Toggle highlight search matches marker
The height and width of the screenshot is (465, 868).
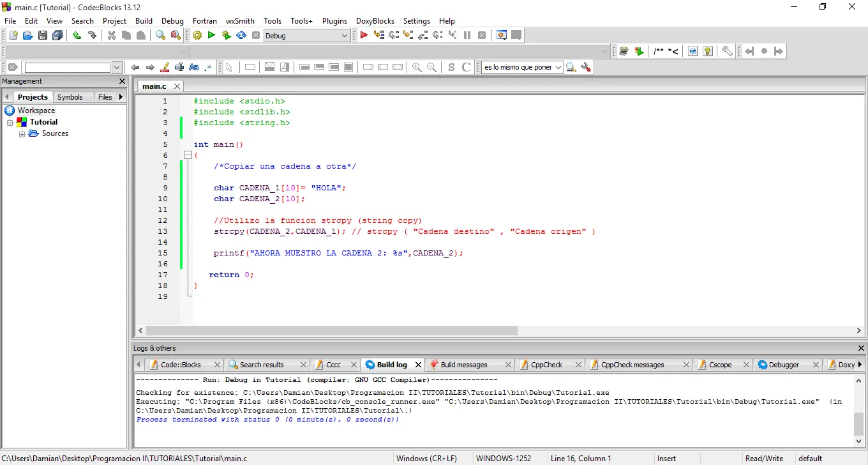click(165, 67)
